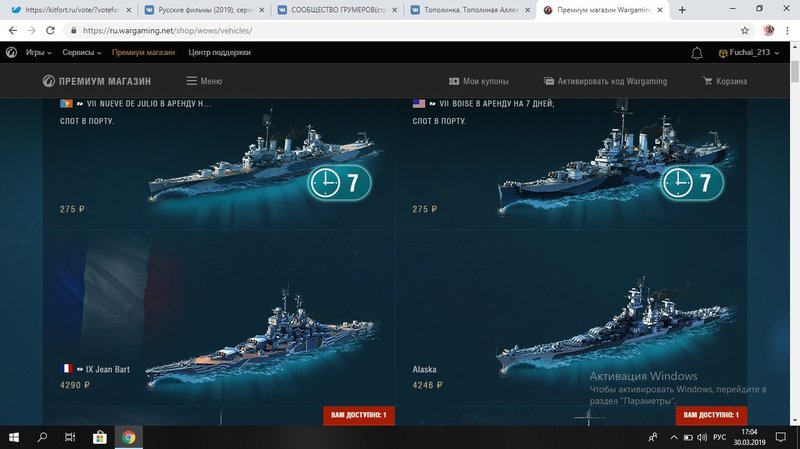The image size is (800, 449).
Task: Click the US flag icon next to Boise
Action: (x=419, y=104)
